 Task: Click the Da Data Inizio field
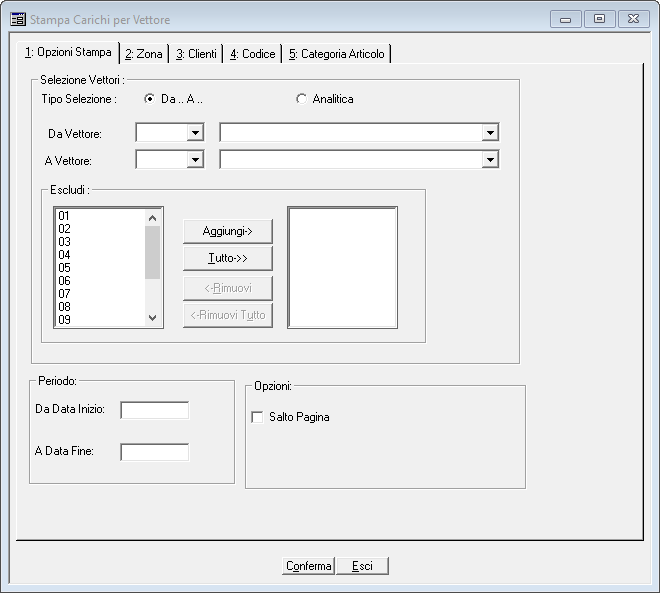pos(154,410)
